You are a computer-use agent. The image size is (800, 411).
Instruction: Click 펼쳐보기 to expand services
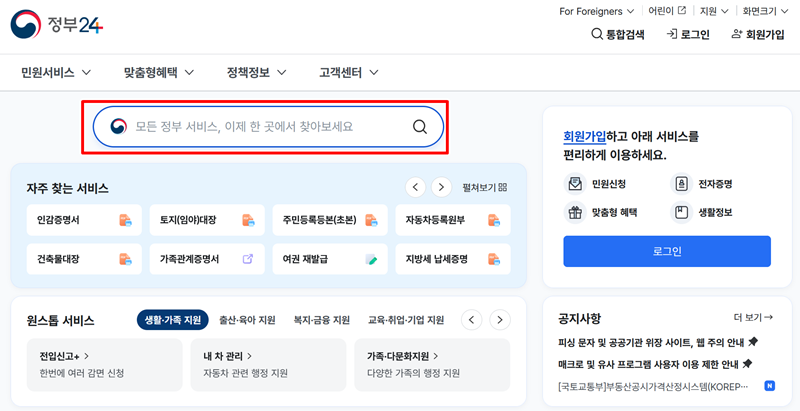point(485,187)
